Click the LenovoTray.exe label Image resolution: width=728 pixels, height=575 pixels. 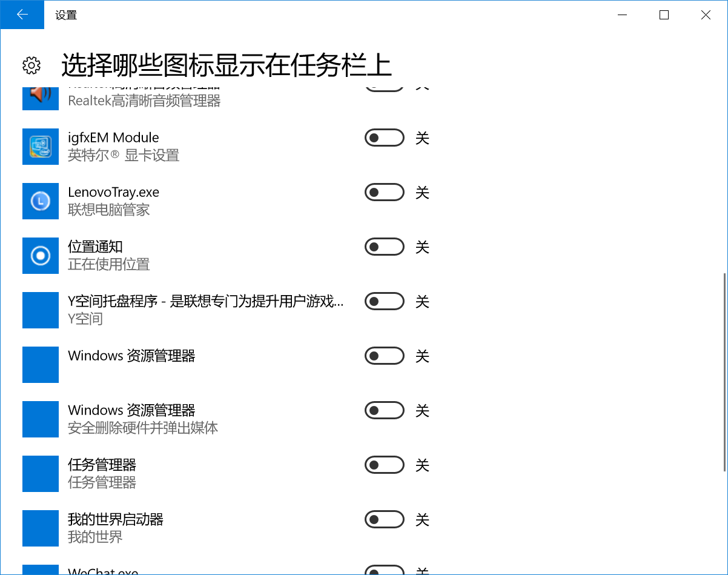pyautogui.click(x=113, y=192)
